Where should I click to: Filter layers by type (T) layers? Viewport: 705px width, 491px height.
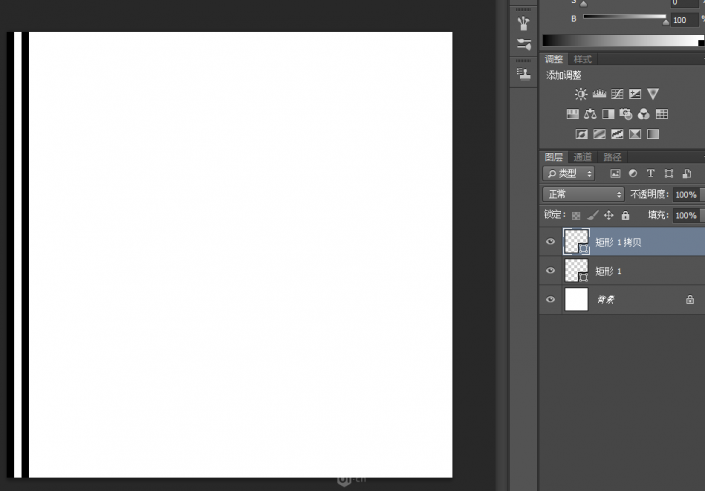pyautogui.click(x=650, y=174)
